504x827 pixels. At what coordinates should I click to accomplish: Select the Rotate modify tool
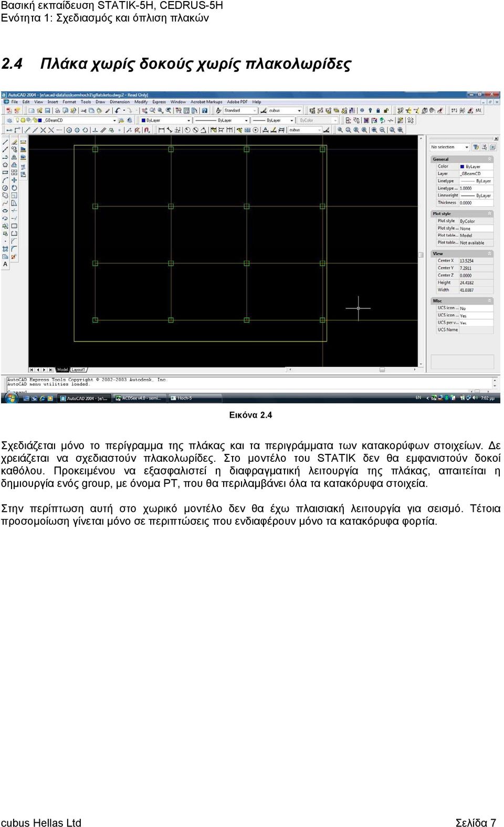[x=14, y=188]
